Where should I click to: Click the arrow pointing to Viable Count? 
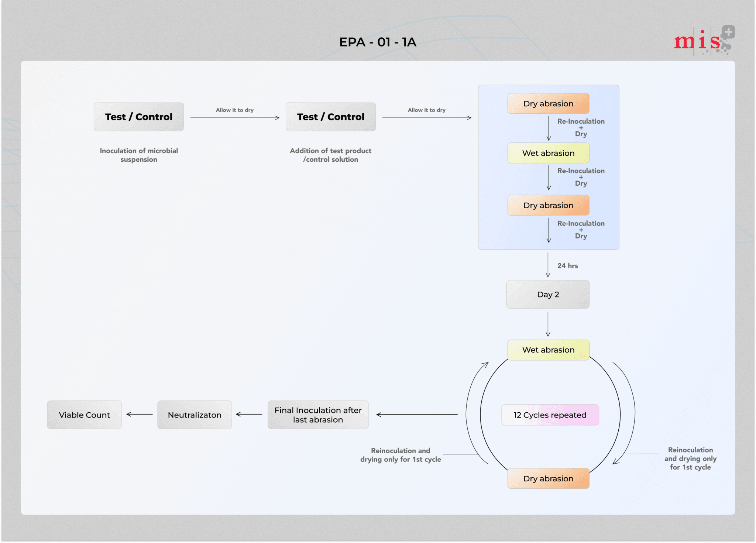140,415
